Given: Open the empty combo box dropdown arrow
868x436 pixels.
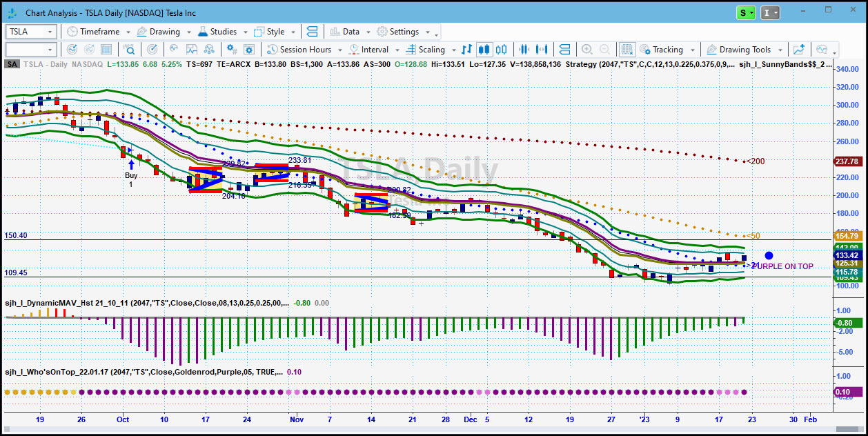Looking at the screenshot, I should (50, 50).
